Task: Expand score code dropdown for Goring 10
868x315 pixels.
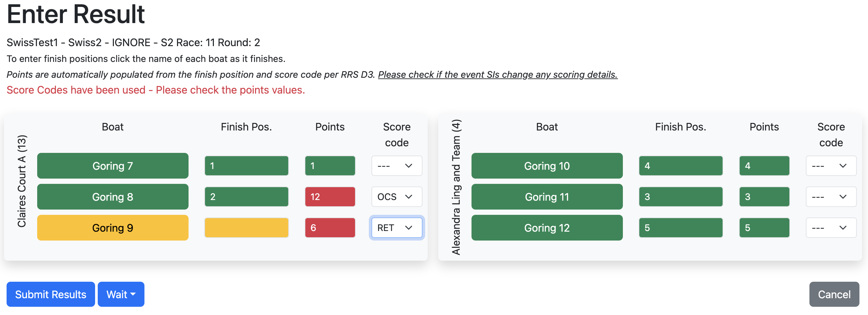Action: point(830,166)
